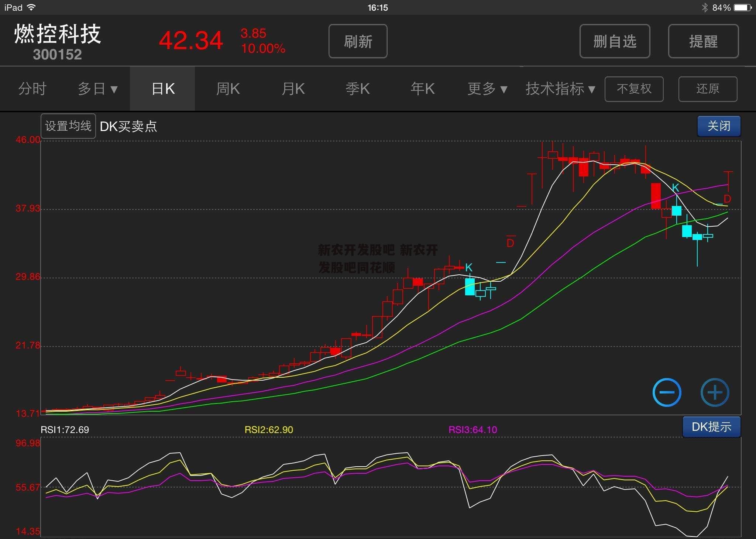The image size is (756, 539).
Task: Tap the 21.78 price axis label
Action: pos(28,346)
